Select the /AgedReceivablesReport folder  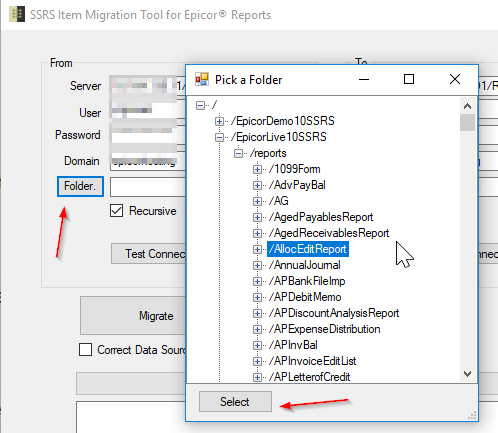pos(329,233)
